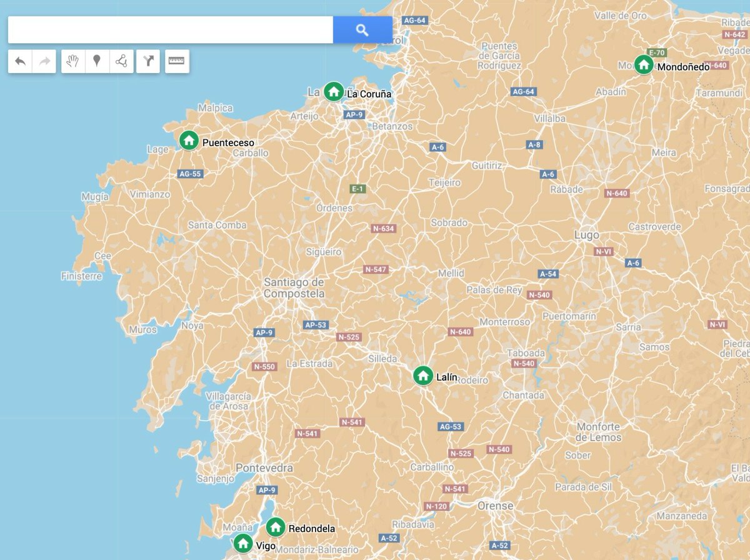The width and height of the screenshot is (750, 560).
Task: Undo the last map edit
Action: pyautogui.click(x=20, y=61)
